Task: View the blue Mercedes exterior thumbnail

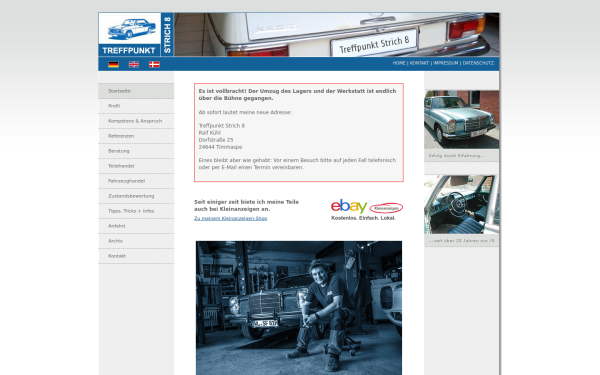Action: (461, 119)
